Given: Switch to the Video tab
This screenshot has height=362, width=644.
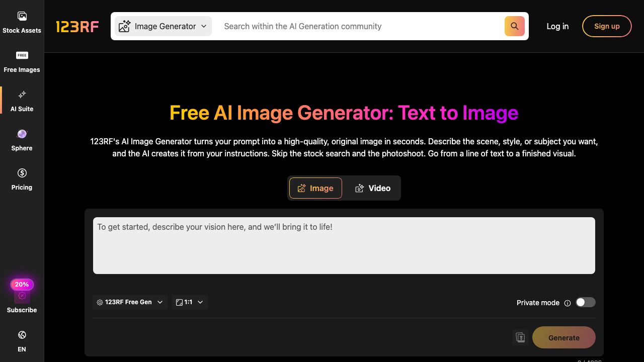Looking at the screenshot, I should (x=373, y=188).
